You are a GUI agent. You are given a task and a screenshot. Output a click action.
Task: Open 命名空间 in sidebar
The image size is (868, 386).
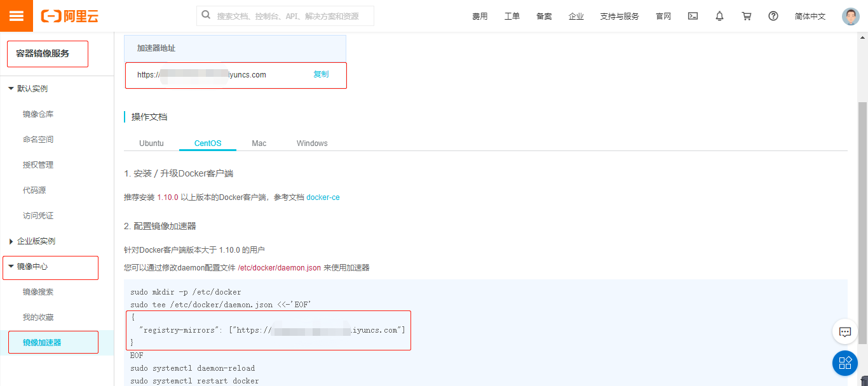[x=38, y=140]
